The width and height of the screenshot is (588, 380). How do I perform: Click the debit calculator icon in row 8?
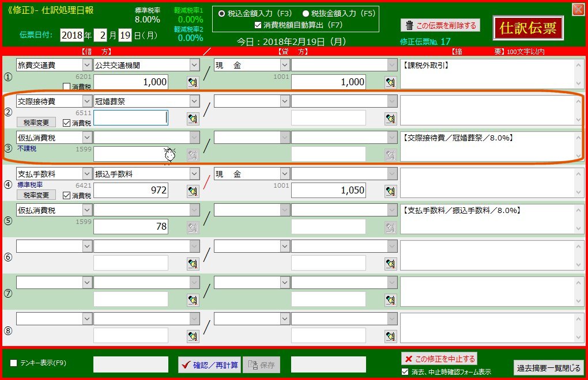click(x=193, y=336)
